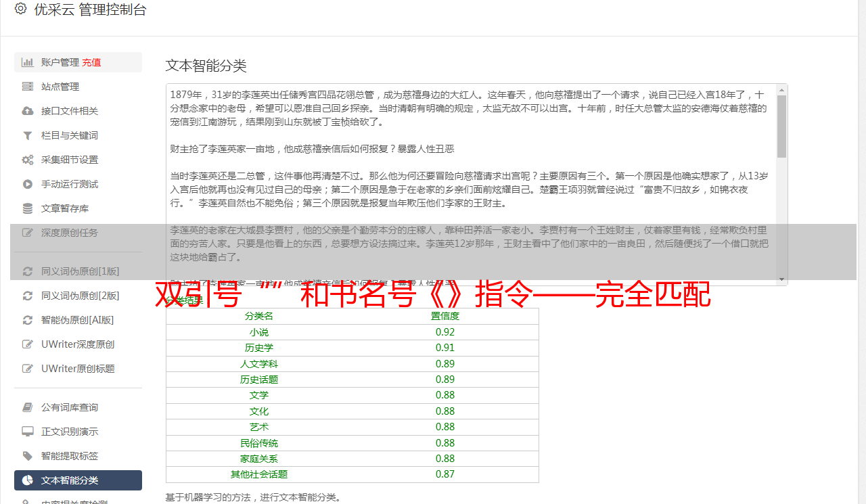Click the monitor icon for 正文识别演示
The image size is (866, 504).
click(28, 432)
